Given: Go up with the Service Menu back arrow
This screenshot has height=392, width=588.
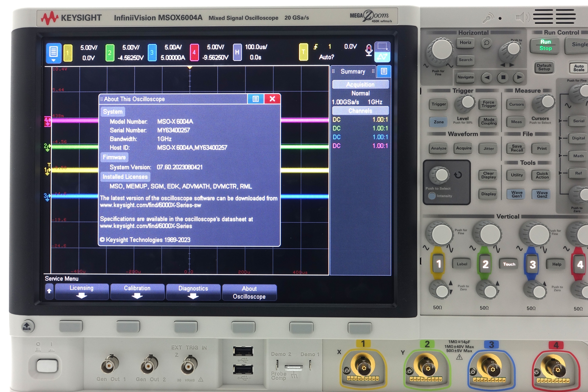Looking at the screenshot, I should (x=49, y=291).
